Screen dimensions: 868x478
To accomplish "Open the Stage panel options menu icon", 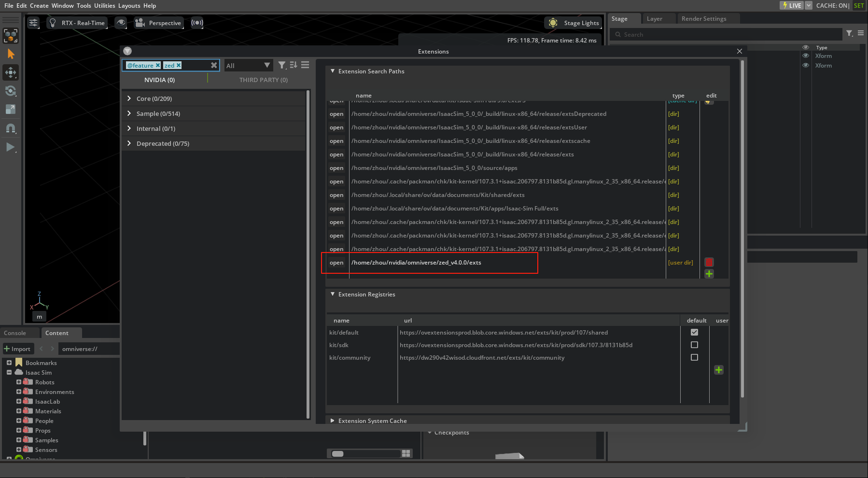I will pos(861,33).
